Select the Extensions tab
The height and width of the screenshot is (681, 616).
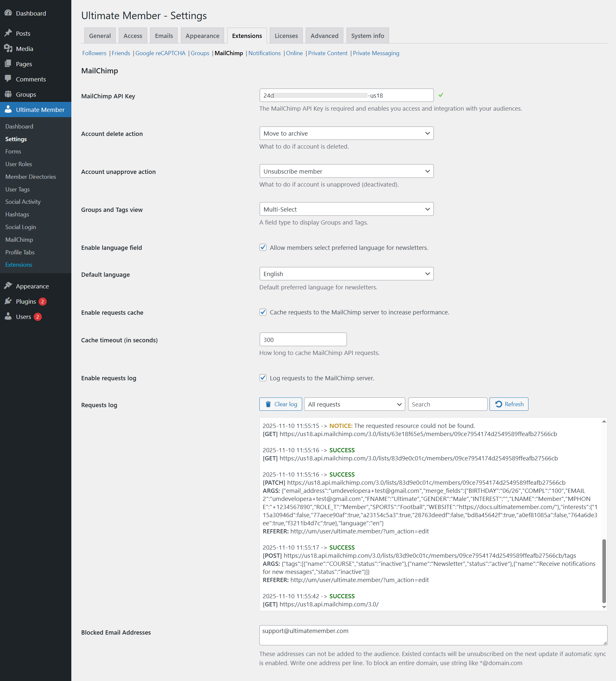pyautogui.click(x=247, y=36)
